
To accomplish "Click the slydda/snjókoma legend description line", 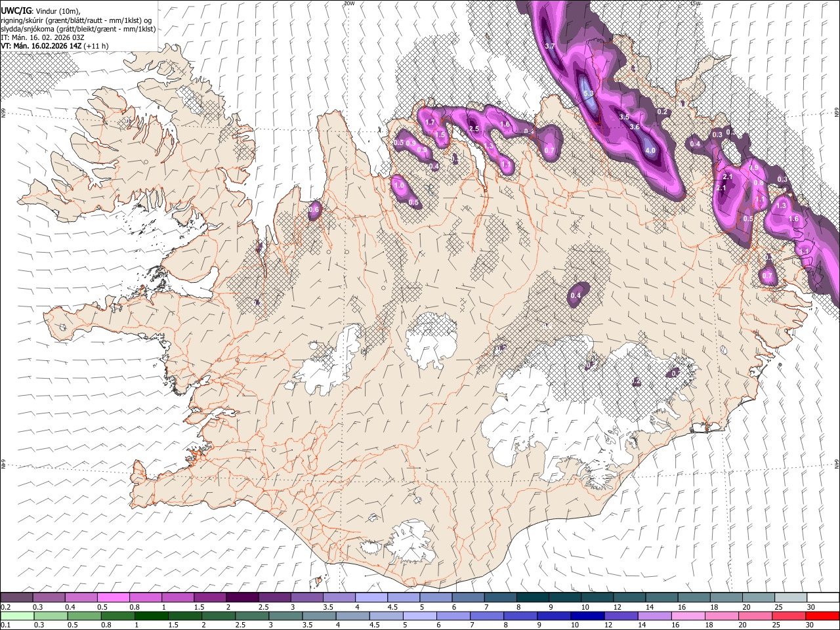I will click(x=78, y=29).
